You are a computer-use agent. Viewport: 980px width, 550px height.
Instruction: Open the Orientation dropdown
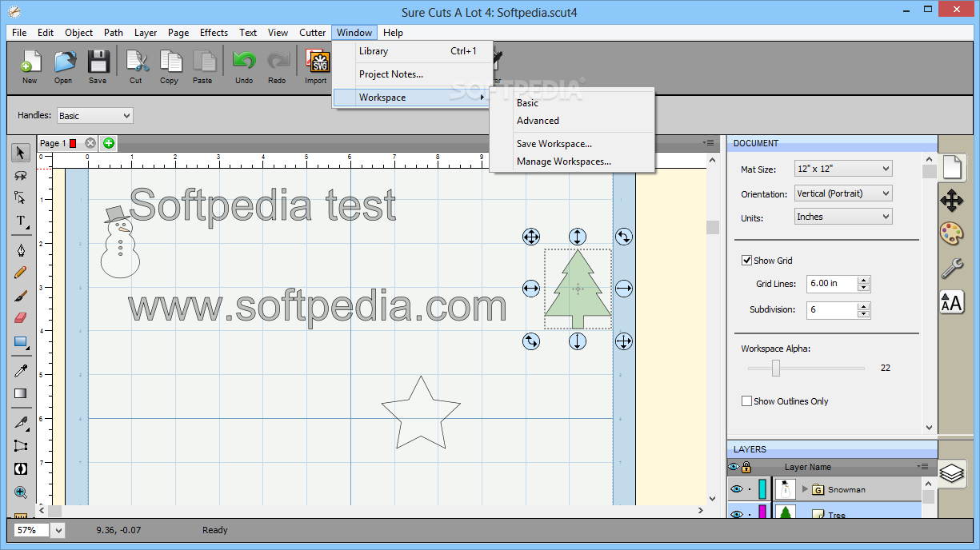843,193
